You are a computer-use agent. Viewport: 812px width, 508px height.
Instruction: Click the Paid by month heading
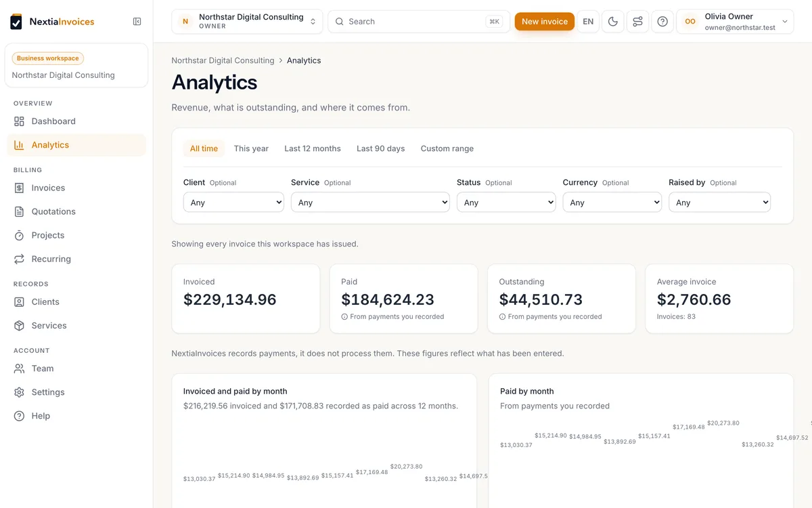pos(527,391)
